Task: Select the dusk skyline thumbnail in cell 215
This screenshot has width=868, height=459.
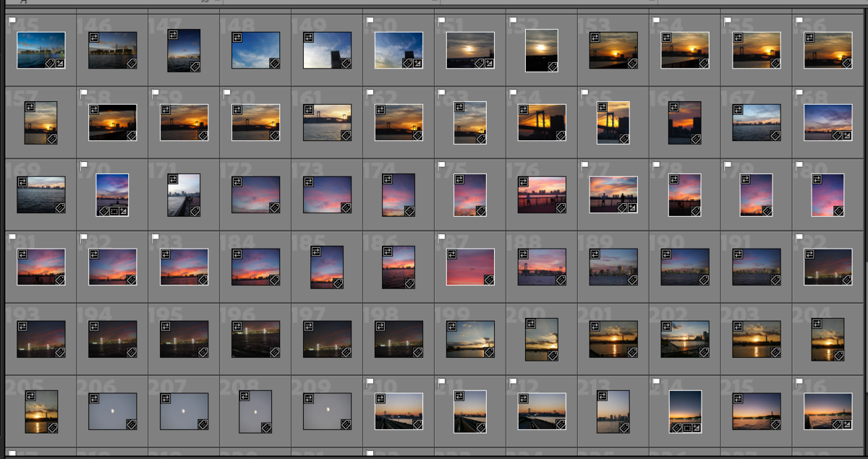Action: click(757, 411)
